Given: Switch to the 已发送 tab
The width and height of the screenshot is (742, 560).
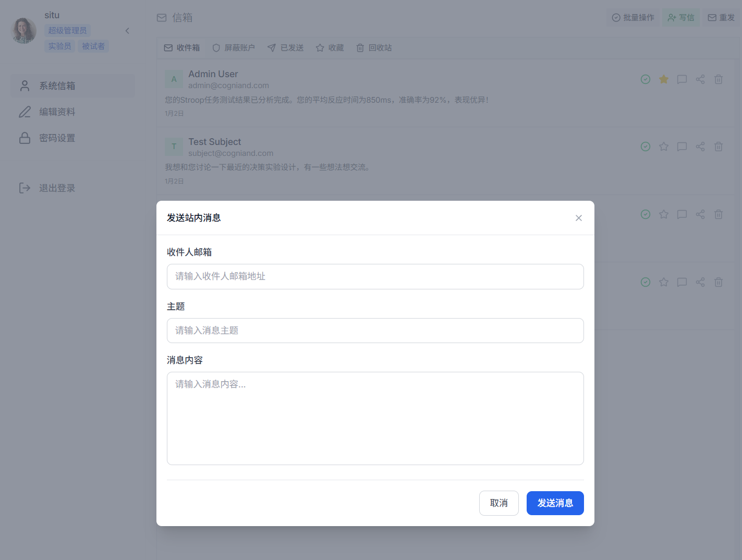Looking at the screenshot, I should [286, 48].
